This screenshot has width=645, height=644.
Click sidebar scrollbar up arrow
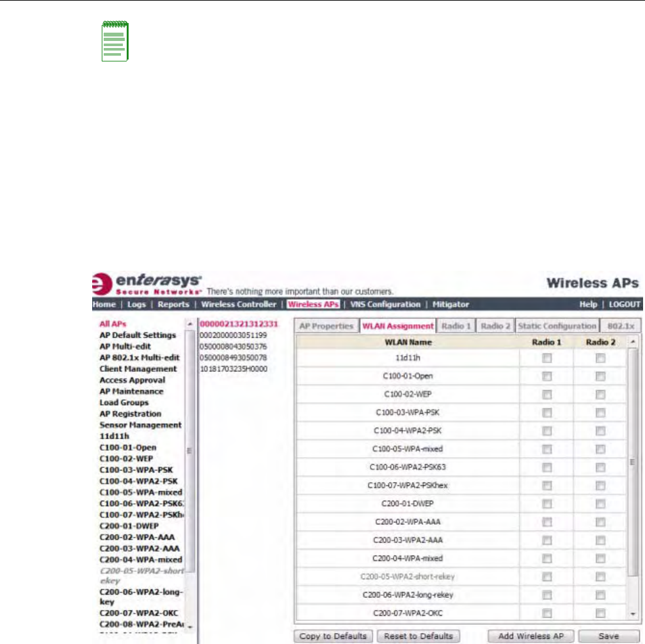tap(189, 325)
